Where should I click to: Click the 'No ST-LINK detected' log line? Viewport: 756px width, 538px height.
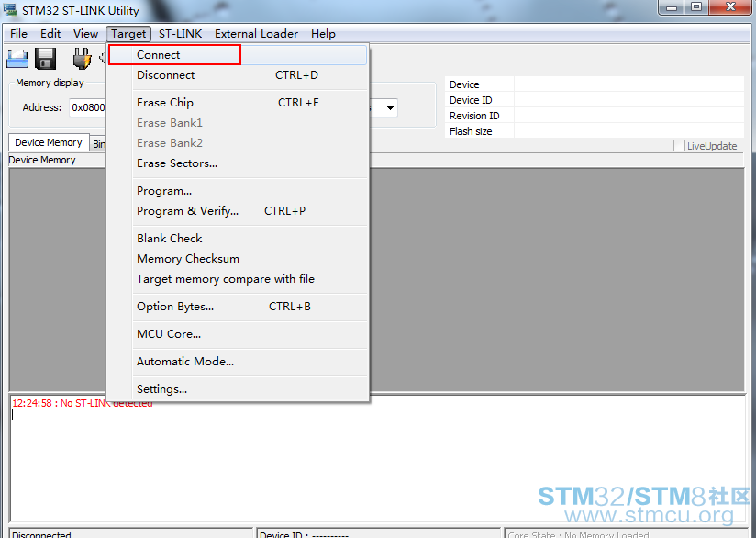(83, 403)
